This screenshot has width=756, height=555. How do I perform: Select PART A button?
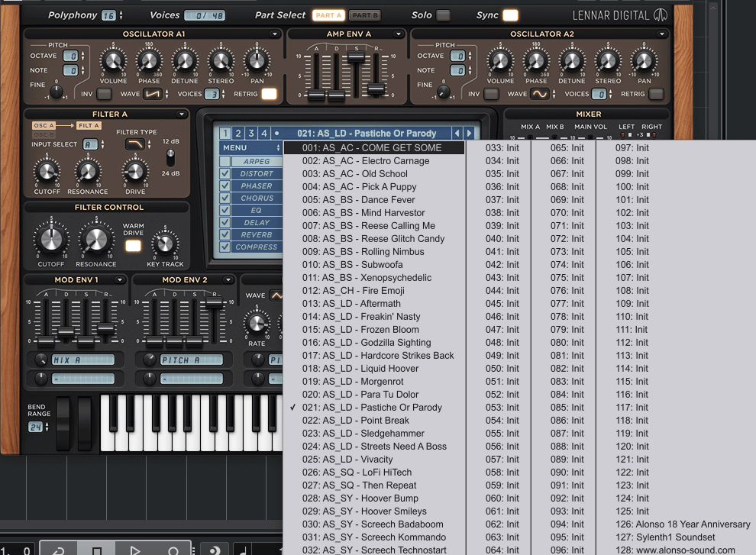[328, 15]
